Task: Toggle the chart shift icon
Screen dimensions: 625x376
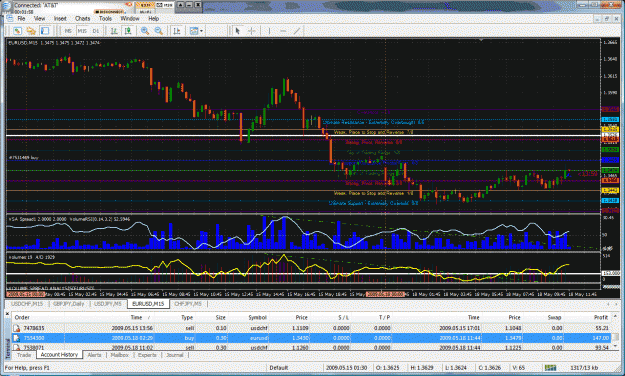Action: click(x=177, y=31)
